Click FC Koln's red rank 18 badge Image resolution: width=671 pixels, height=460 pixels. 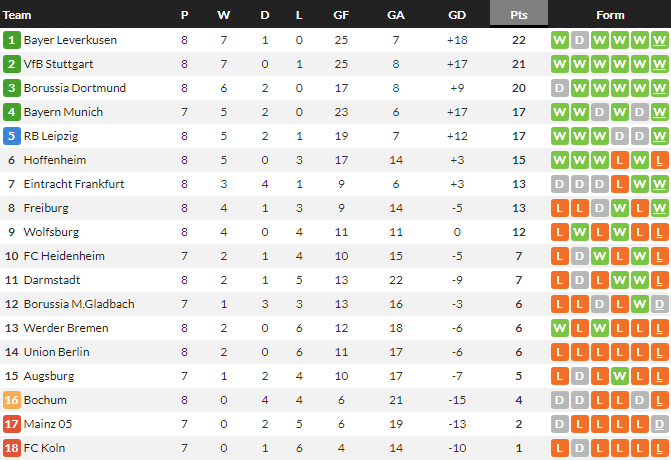(11, 448)
